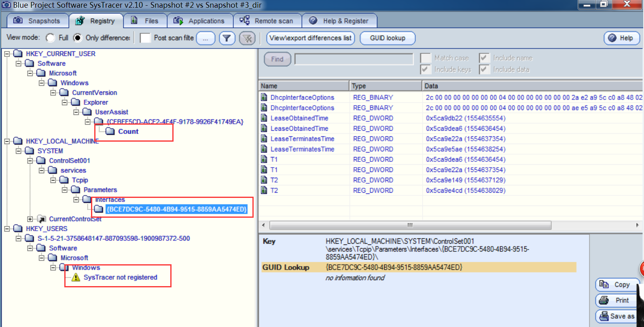Toggle the Include keys checkbox
This screenshot has width=644, height=327.
(425, 69)
